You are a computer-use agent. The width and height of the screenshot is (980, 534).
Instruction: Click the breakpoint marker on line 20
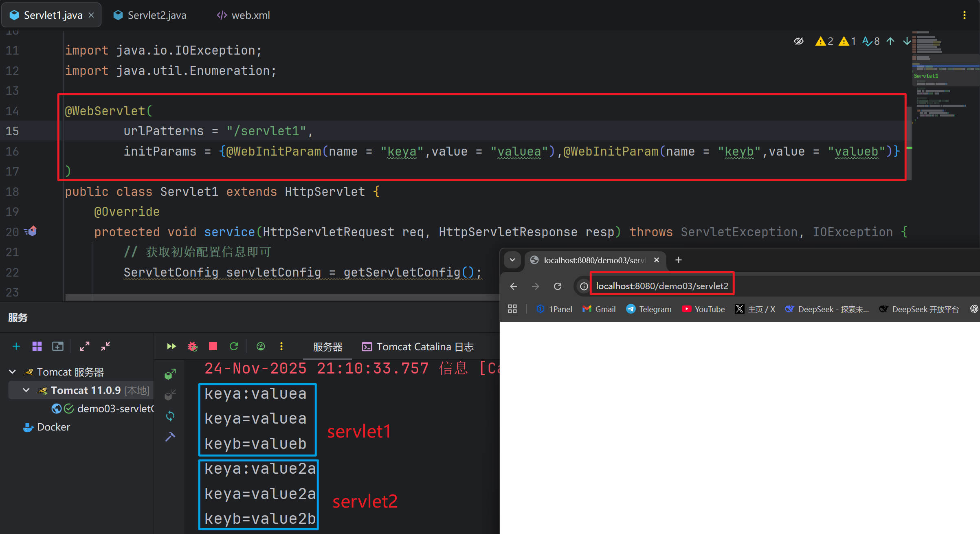click(x=31, y=231)
